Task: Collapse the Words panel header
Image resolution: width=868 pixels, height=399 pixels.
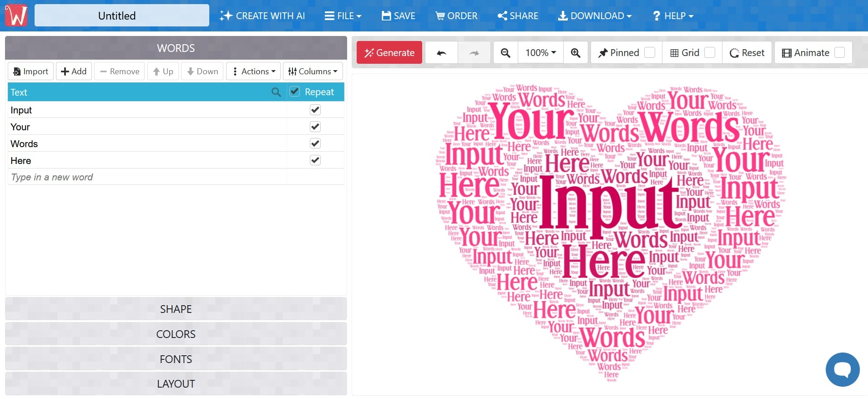Action: [176, 48]
